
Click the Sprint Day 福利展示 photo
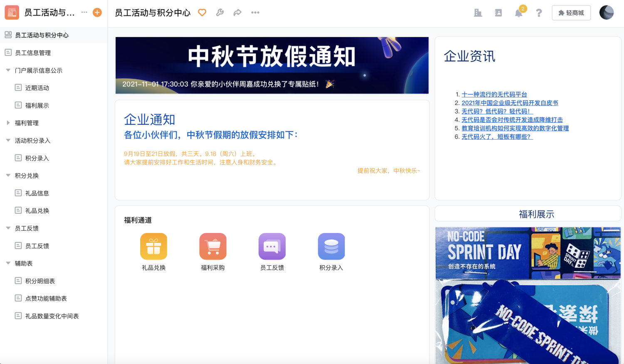(528, 295)
